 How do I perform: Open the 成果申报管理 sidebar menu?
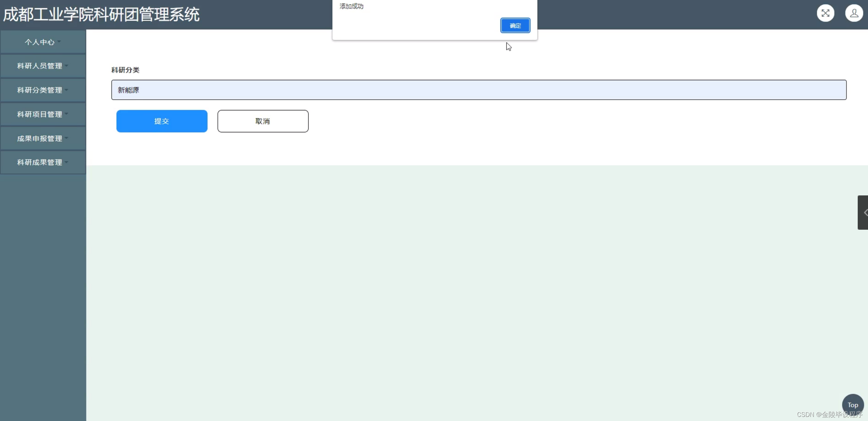(x=39, y=139)
